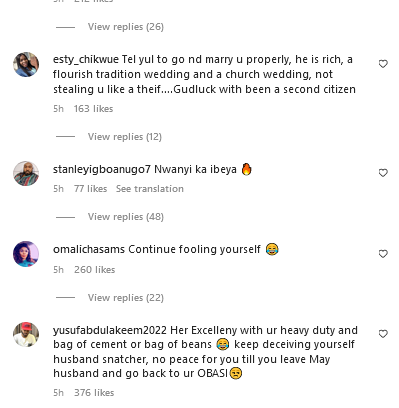Open the stanleyigboanugo7 username link

coord(102,169)
